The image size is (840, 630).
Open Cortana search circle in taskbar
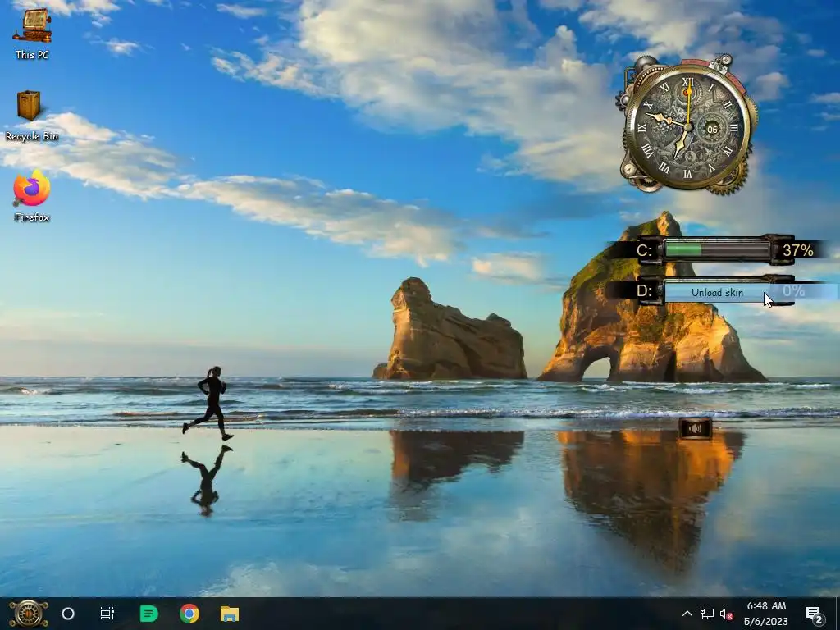pyautogui.click(x=68, y=614)
